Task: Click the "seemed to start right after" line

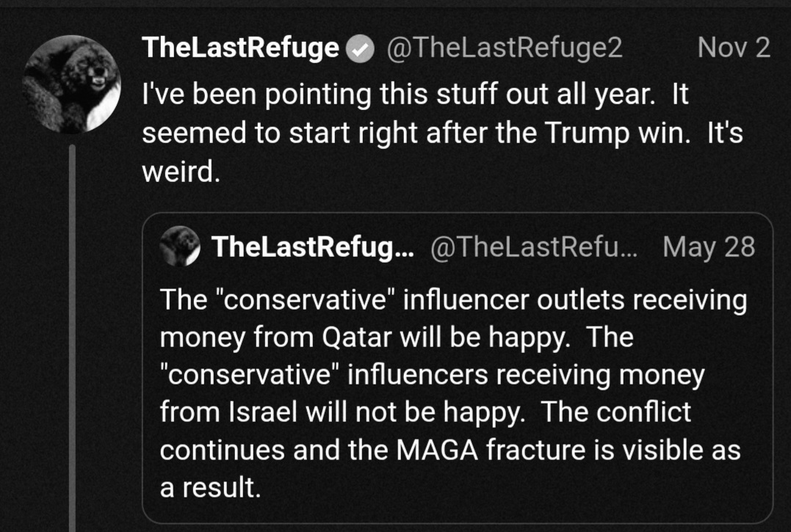Action: pos(442,133)
